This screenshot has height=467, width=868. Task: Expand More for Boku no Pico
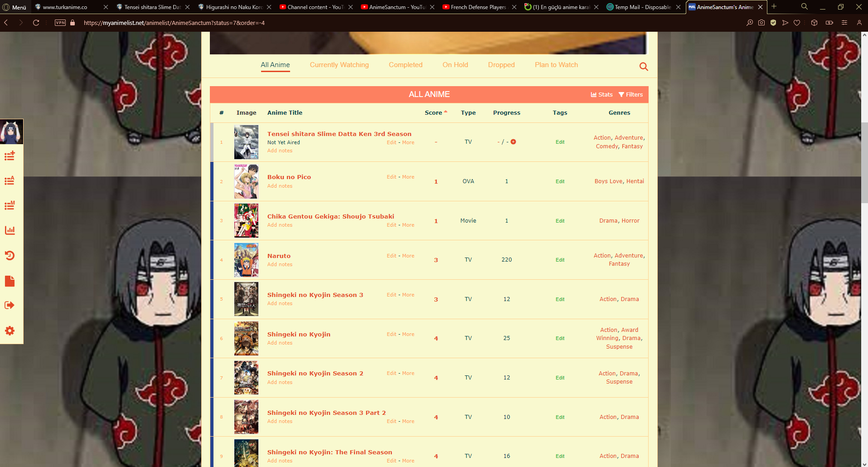(x=408, y=177)
